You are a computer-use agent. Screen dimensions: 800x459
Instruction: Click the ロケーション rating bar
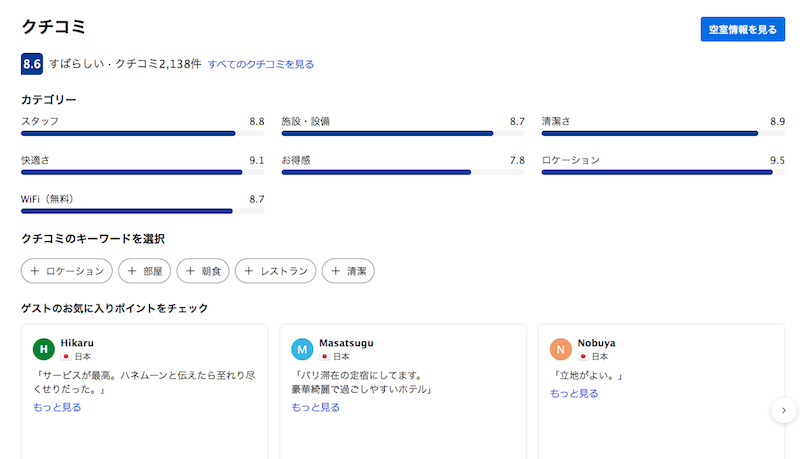click(x=663, y=172)
